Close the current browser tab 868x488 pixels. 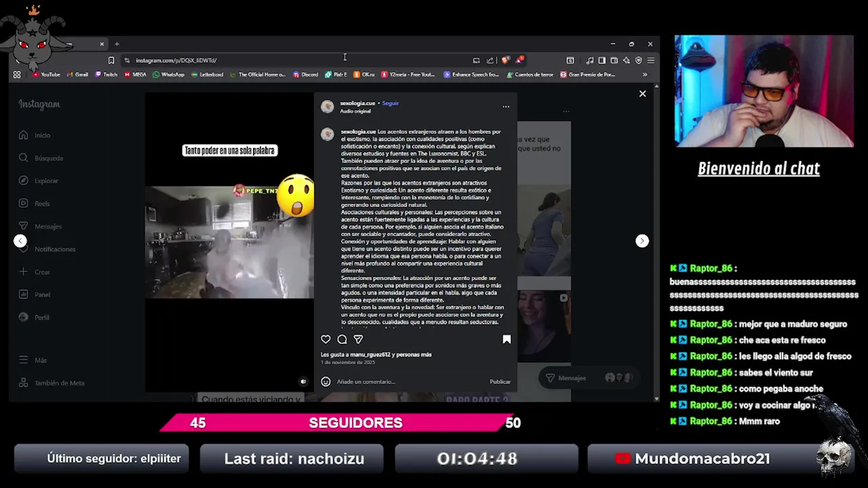point(102,44)
